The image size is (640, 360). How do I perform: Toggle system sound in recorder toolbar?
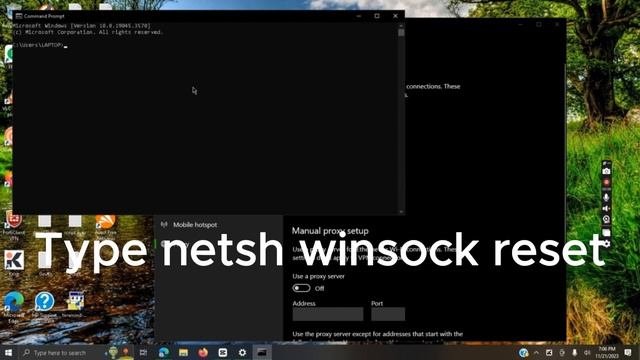pyautogui.click(x=606, y=209)
